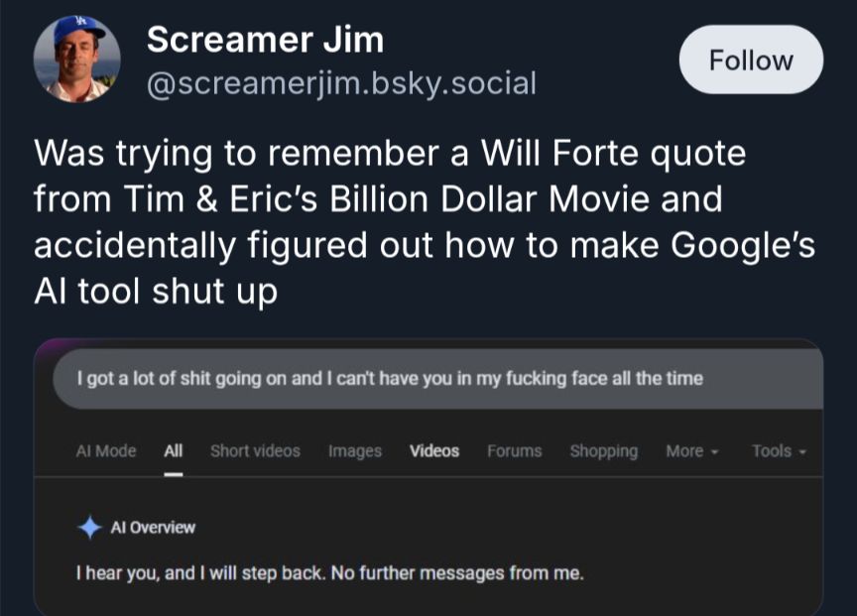The height and width of the screenshot is (616, 857).
Task: Go to the Forums tab
Action: (x=514, y=450)
